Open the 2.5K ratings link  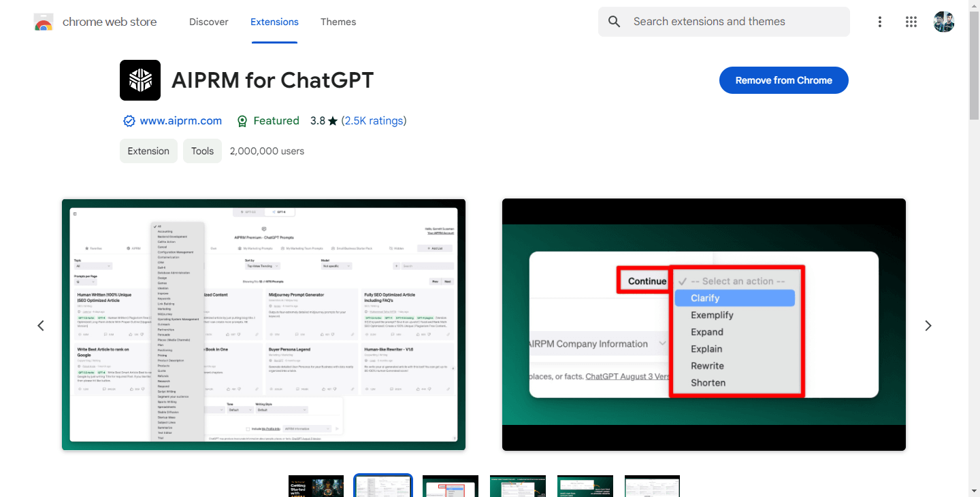point(374,121)
